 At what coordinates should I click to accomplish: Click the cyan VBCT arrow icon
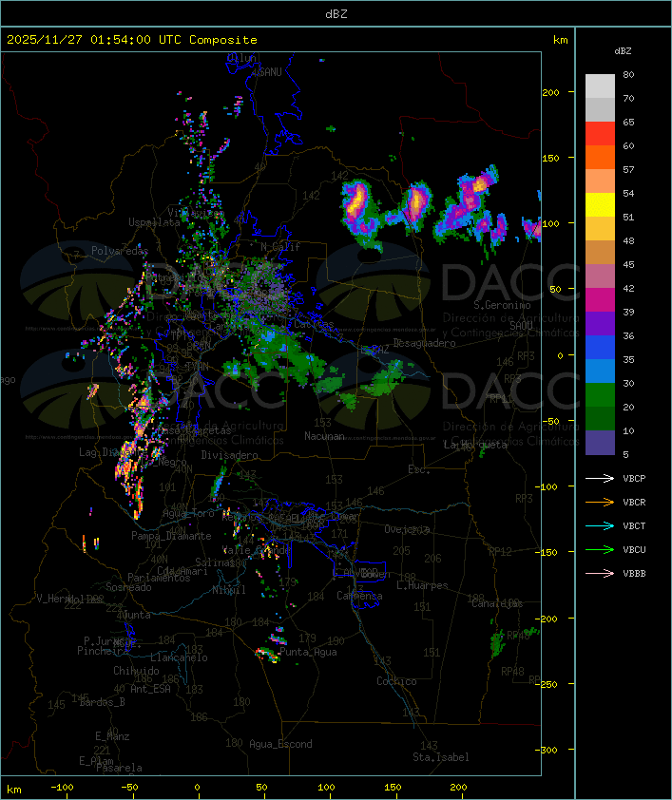tap(600, 525)
